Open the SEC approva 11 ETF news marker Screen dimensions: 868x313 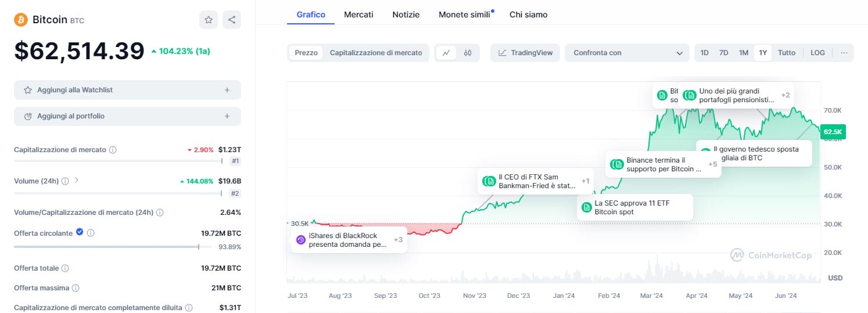[636, 208]
